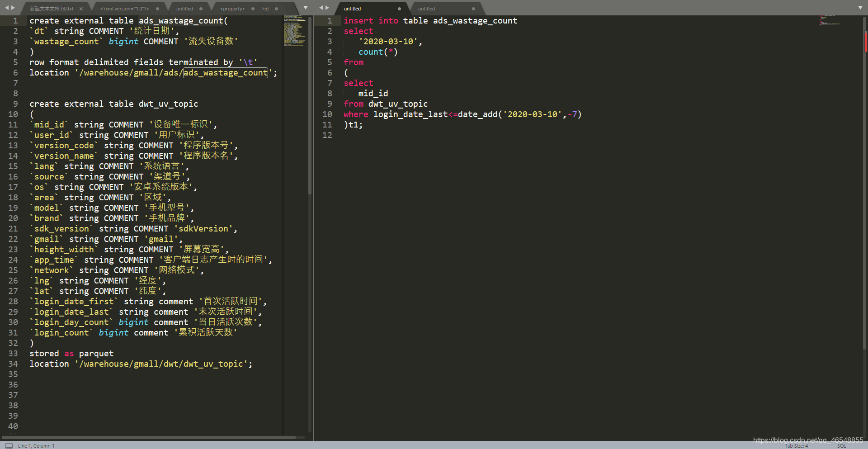Image resolution: width=868 pixels, height=449 pixels.
Task: Click the `version_name` column name
Action: coord(64,156)
